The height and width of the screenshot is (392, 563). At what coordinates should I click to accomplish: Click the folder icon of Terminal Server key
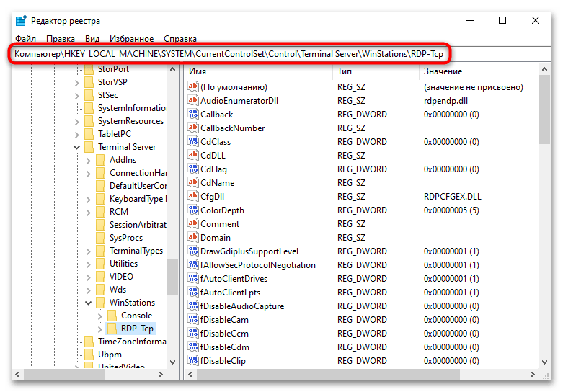(x=89, y=147)
